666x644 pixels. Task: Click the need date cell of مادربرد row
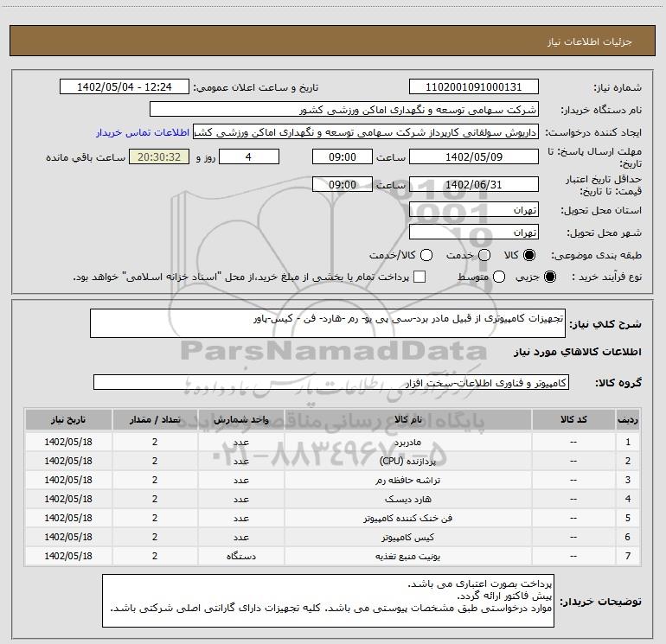point(68,442)
